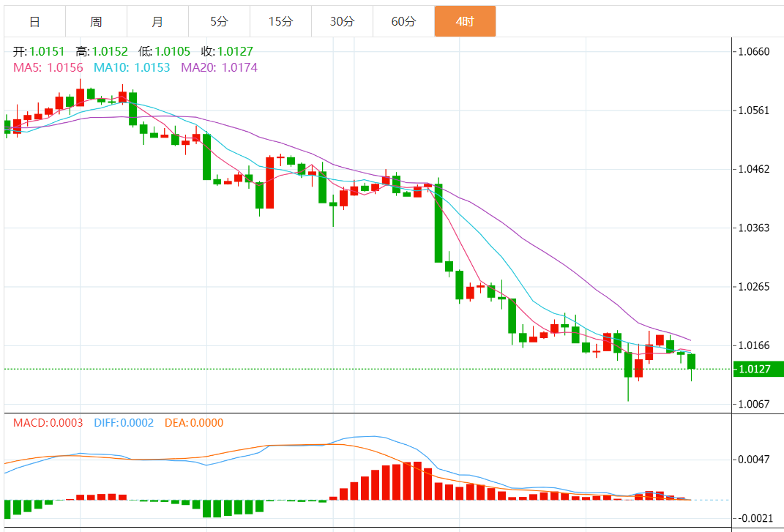Screen dimensions: 784x532
Task: Click the 1.0363 price axis label
Action: tap(754, 228)
